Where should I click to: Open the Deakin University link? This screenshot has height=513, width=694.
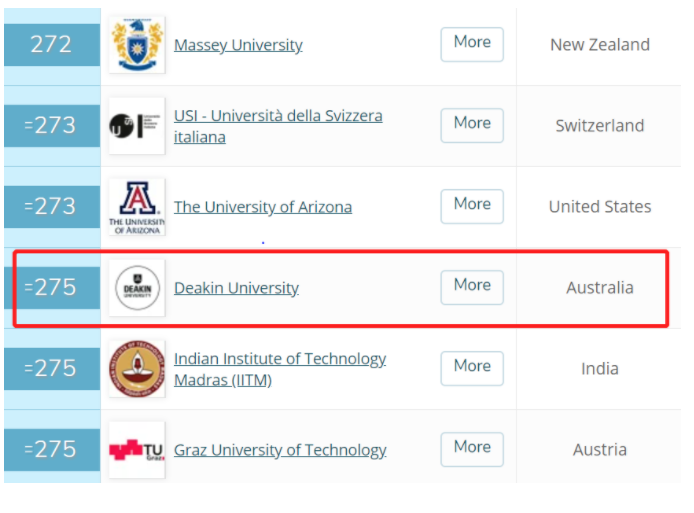[x=236, y=288]
